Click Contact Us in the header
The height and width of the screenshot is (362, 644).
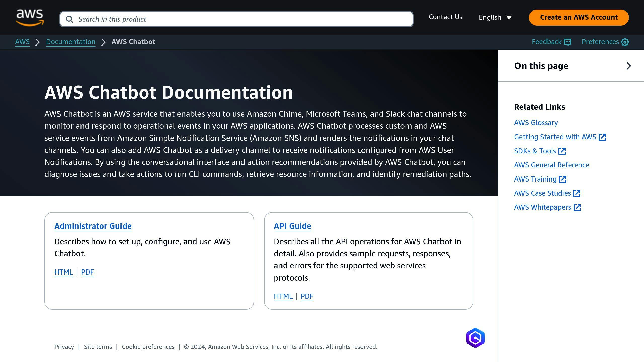446,17
